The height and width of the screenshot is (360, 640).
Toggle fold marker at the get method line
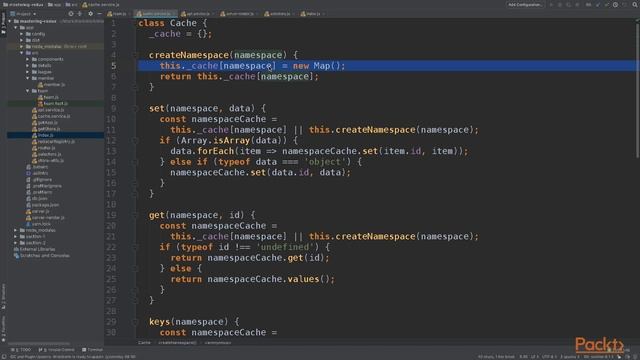tap(135, 215)
